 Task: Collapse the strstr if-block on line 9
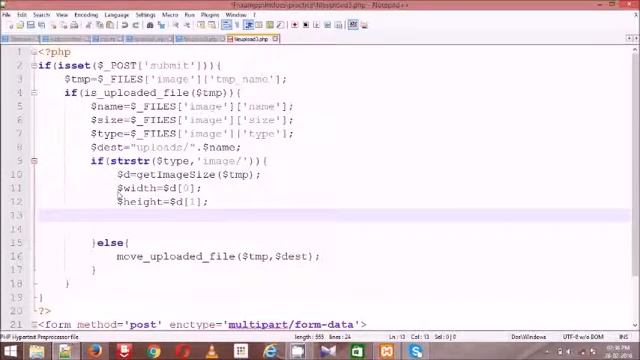pos(34,161)
